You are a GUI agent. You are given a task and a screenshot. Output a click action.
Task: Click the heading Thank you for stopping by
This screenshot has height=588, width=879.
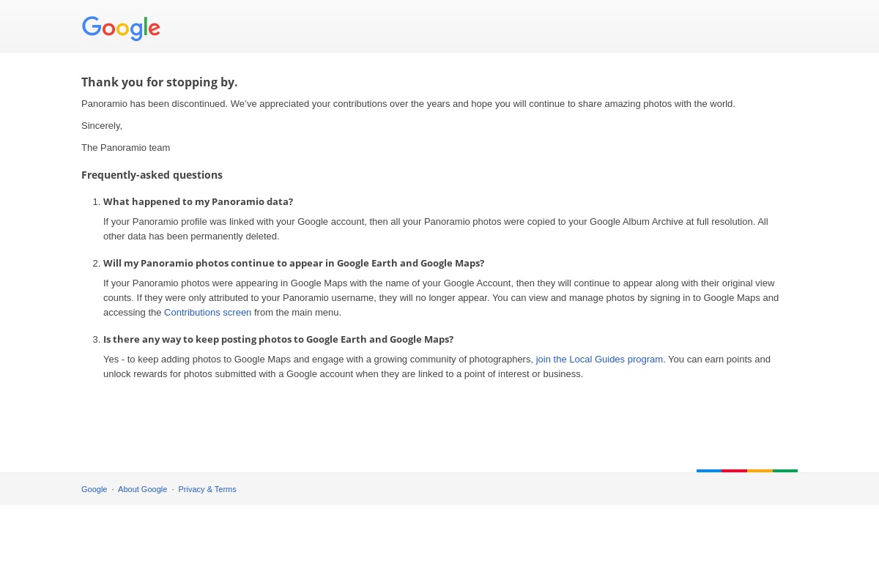(160, 82)
